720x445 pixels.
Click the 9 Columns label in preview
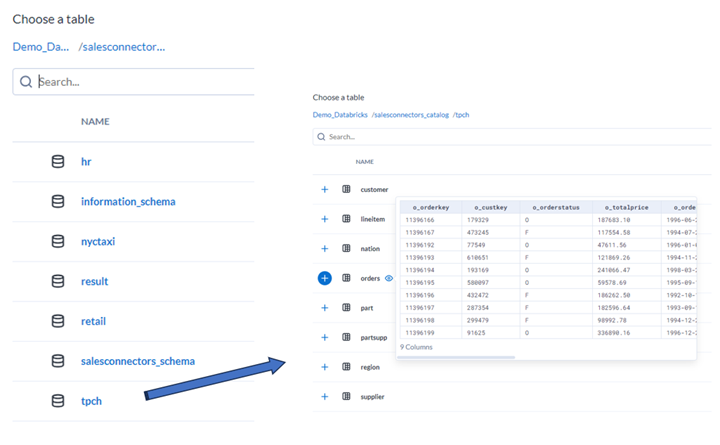[416, 347]
